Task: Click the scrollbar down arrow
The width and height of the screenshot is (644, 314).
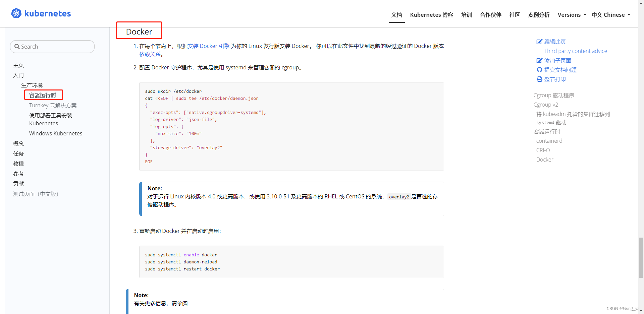Action: 641,311
